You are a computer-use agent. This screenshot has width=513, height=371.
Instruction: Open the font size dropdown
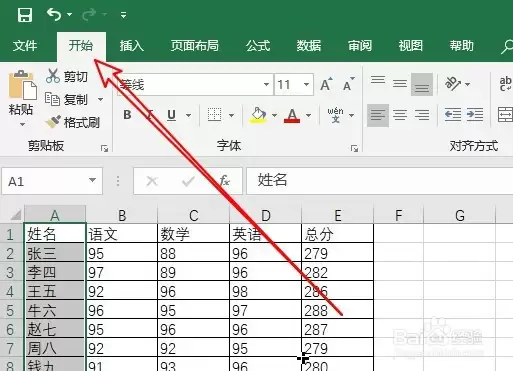306,84
